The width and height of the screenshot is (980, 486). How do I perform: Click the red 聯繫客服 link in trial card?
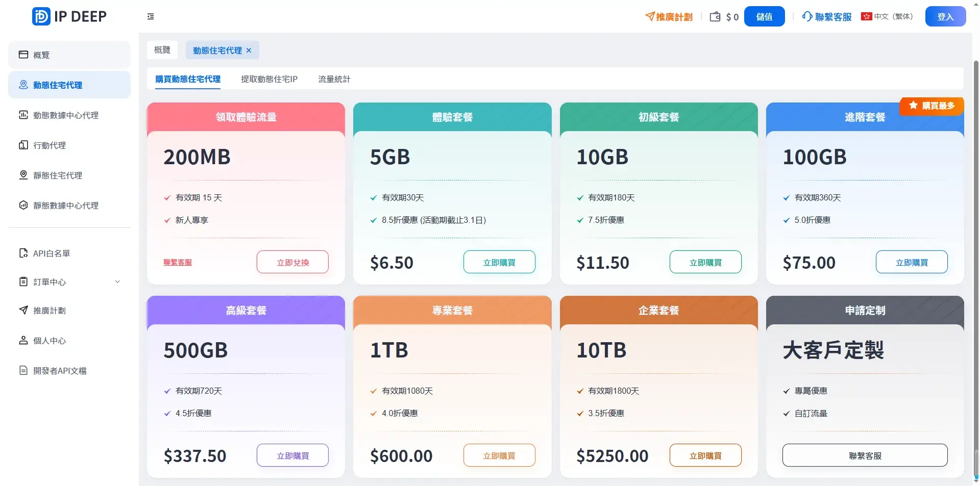(178, 262)
